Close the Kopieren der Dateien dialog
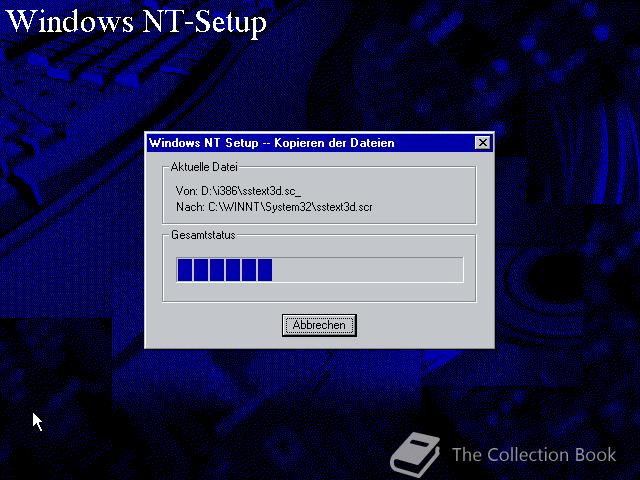 point(483,143)
